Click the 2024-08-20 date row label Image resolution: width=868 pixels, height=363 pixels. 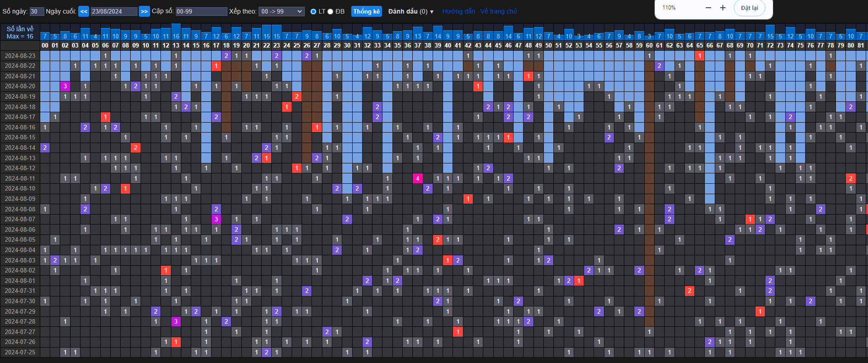(20, 86)
